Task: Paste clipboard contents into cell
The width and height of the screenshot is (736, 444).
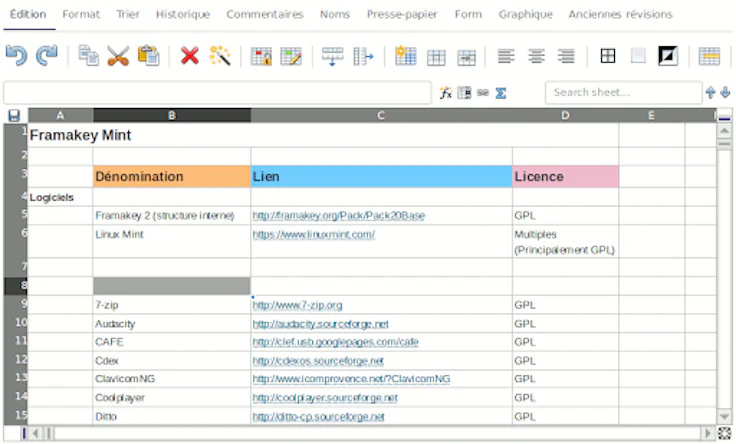Action: pyautogui.click(x=148, y=56)
